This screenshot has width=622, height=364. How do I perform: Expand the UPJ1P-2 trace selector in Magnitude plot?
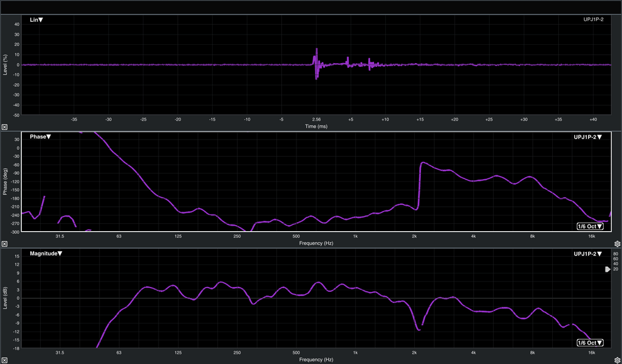coord(588,254)
